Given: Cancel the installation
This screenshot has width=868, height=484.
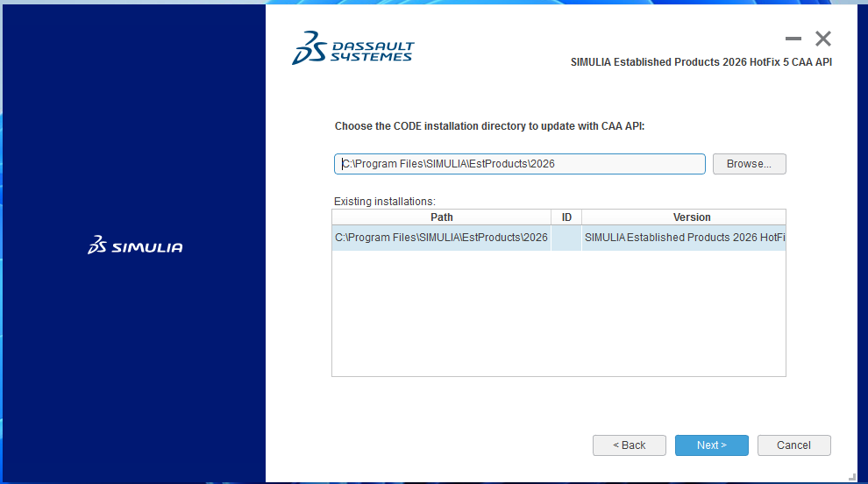Looking at the screenshot, I should tap(793, 445).
